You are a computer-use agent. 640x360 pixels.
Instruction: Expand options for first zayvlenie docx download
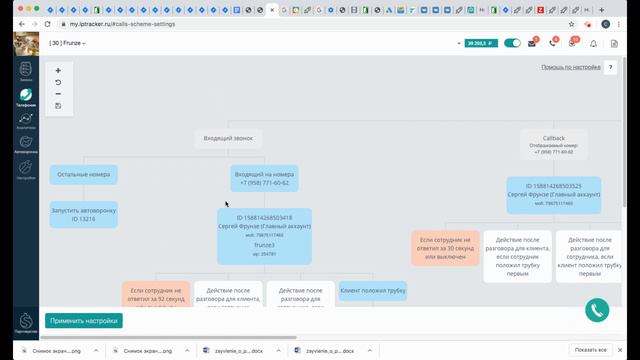click(x=278, y=351)
